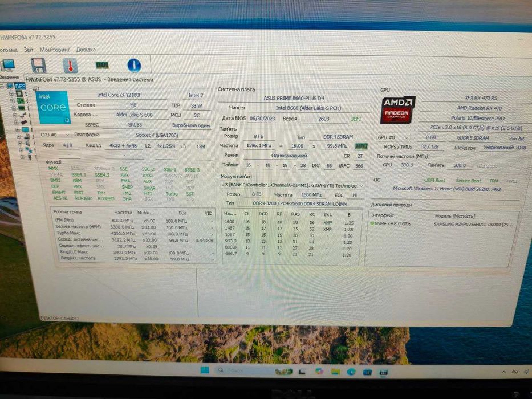
Task: Click the Polaris 10/Ellesmere PRO field
Action: click(478, 118)
